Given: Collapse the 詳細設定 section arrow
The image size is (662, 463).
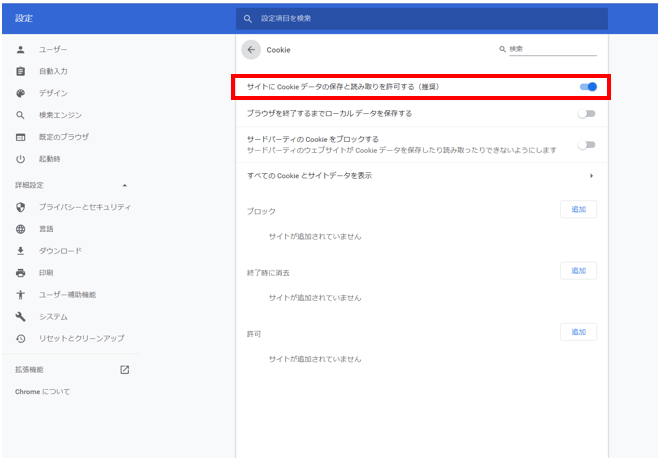Looking at the screenshot, I should 125,186.
